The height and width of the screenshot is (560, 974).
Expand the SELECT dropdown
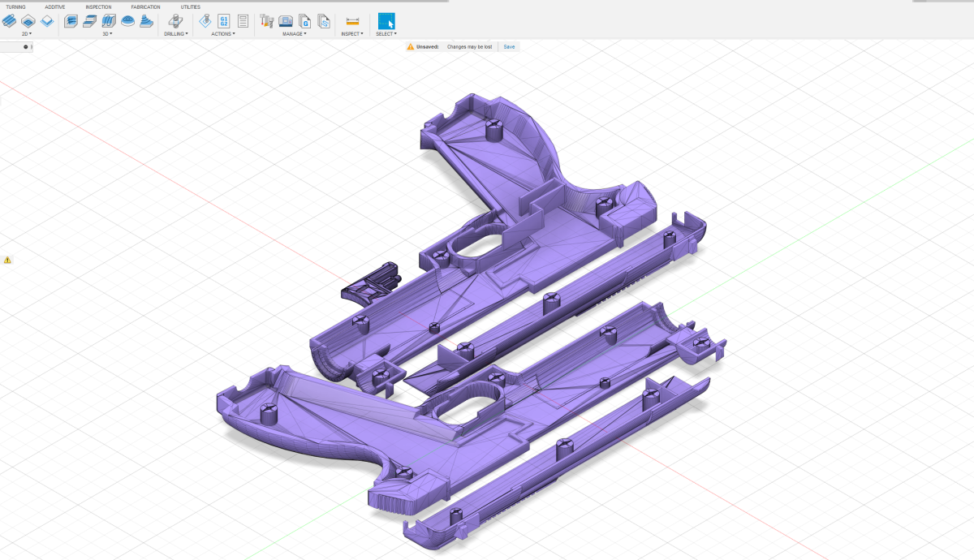tap(386, 34)
